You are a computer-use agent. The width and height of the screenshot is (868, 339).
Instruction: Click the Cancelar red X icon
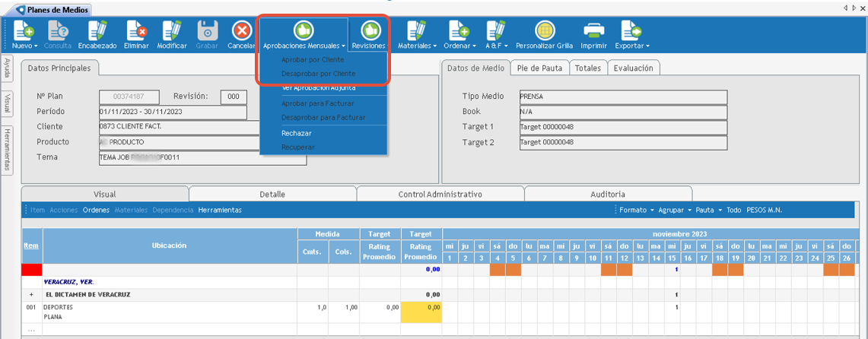tap(241, 30)
